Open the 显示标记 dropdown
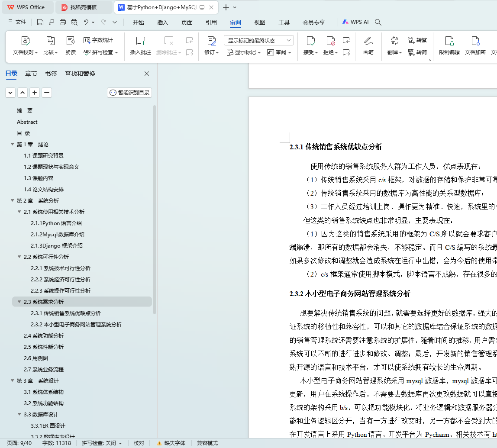This screenshot has width=497, height=448. pos(243,52)
